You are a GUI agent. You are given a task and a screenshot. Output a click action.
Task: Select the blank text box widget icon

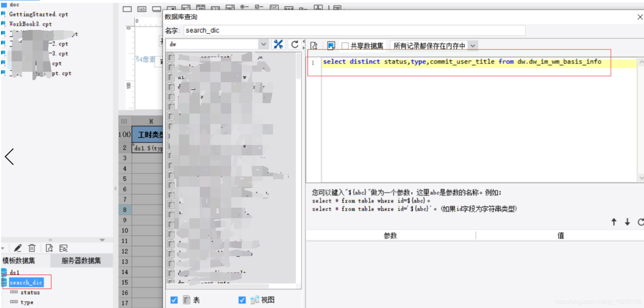[x=127, y=9]
